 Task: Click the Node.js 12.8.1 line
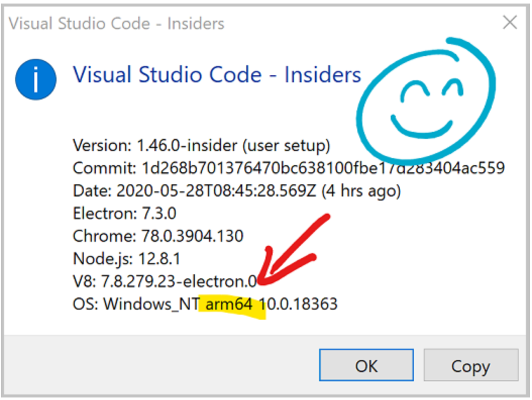pos(127,259)
